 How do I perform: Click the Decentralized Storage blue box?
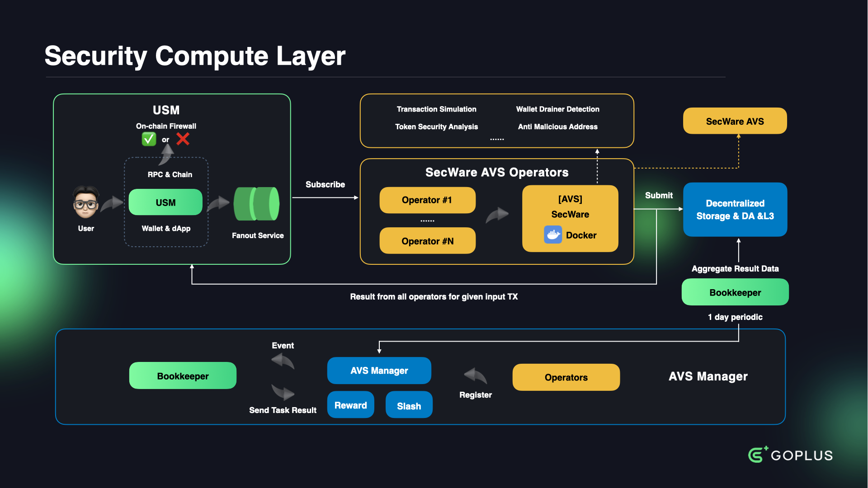735,210
